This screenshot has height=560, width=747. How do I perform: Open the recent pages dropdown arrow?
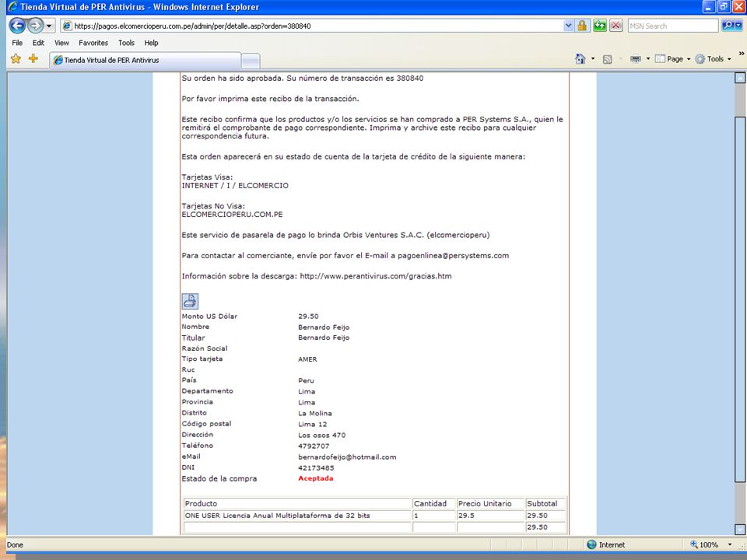(x=49, y=26)
